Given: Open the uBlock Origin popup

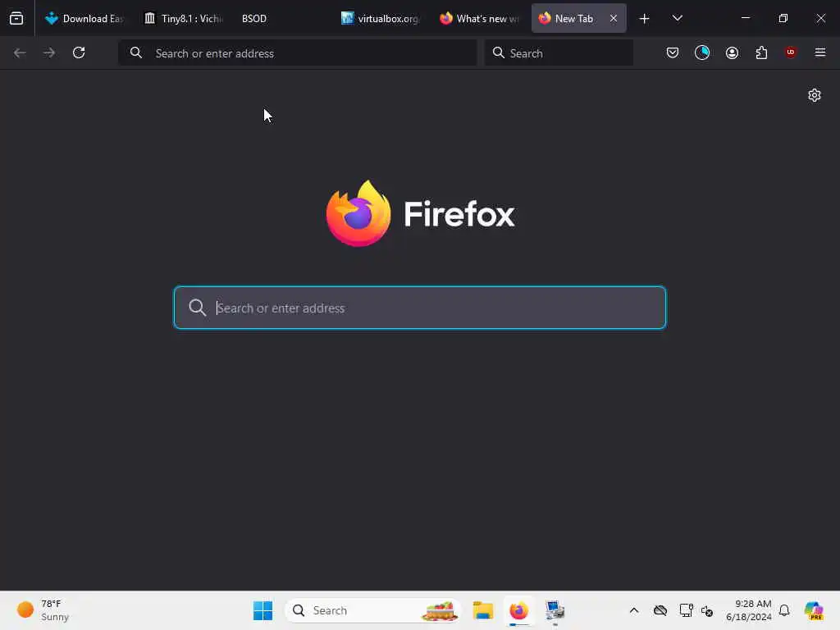Looking at the screenshot, I should click(791, 52).
